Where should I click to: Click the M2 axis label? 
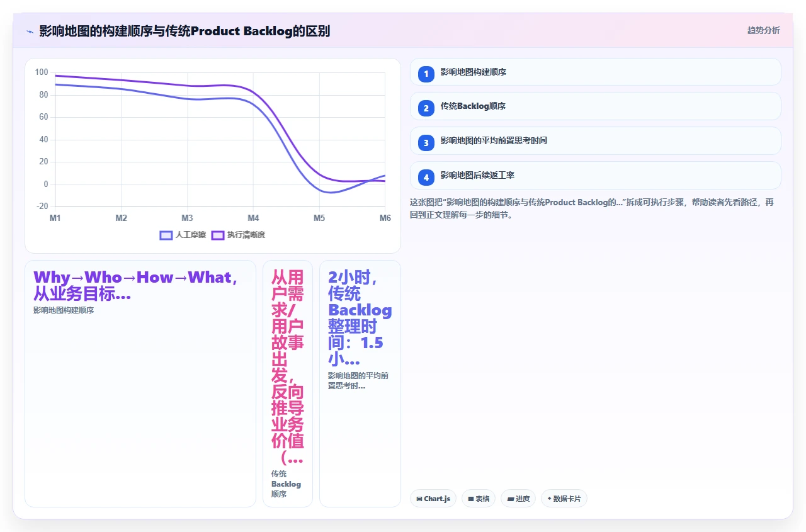pyautogui.click(x=122, y=218)
